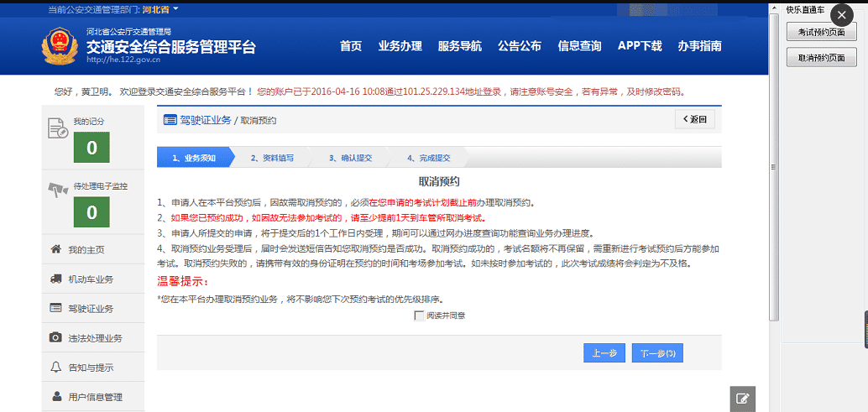Click the floating edit feedback icon

(742, 399)
